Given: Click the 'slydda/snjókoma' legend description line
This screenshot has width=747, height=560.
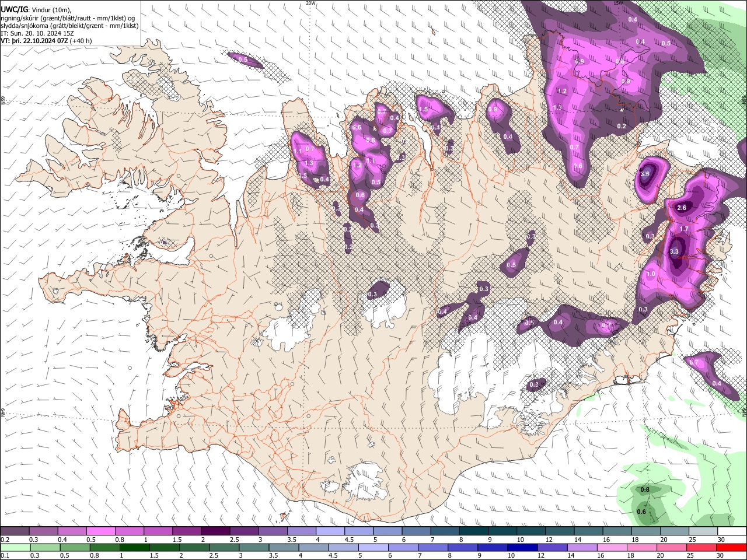Looking at the screenshot, I should click(69, 26).
